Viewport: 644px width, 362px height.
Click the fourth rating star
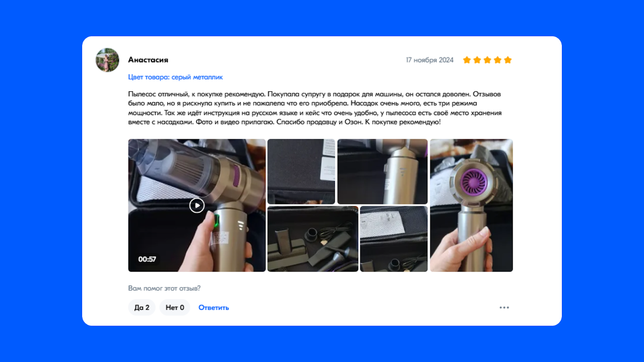pyautogui.click(x=497, y=60)
